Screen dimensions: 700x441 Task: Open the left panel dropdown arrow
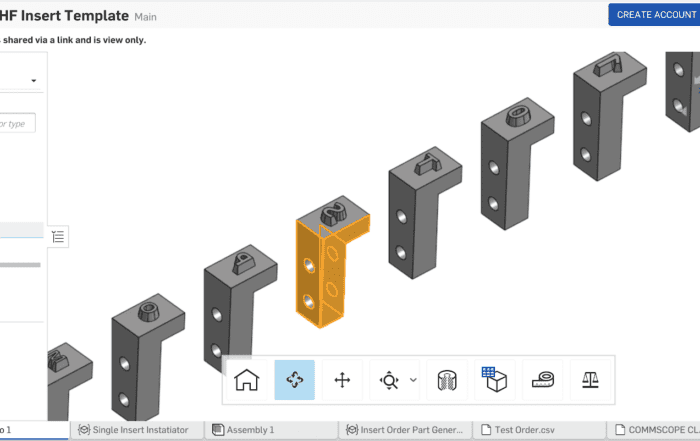coord(33,81)
